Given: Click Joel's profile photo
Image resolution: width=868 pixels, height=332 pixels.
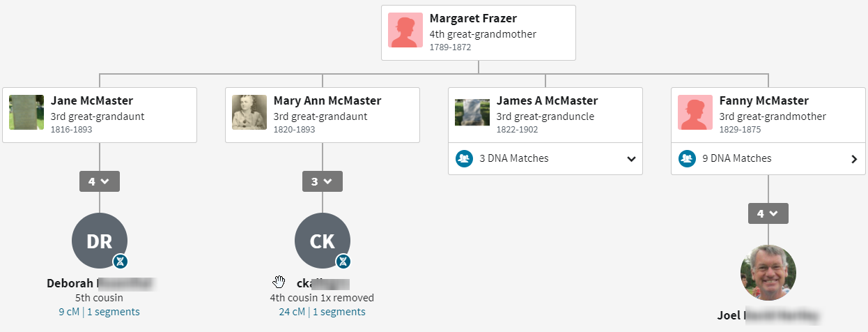Looking at the screenshot, I should coord(768,273).
